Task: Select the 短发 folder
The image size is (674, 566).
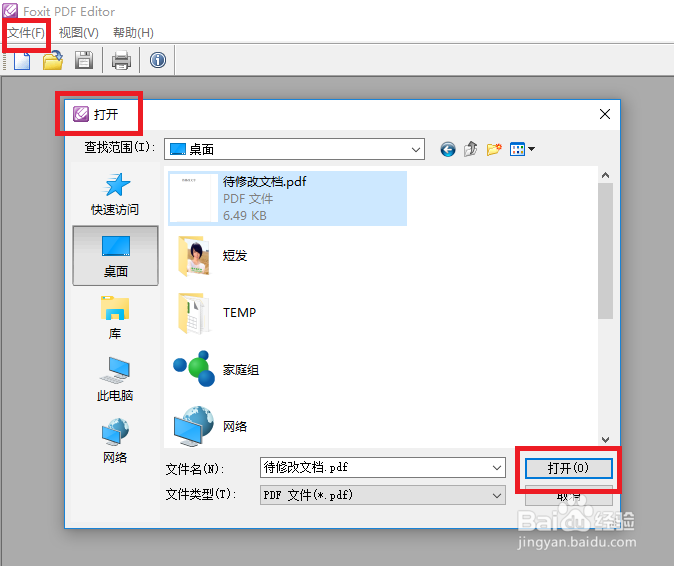Action: point(213,256)
